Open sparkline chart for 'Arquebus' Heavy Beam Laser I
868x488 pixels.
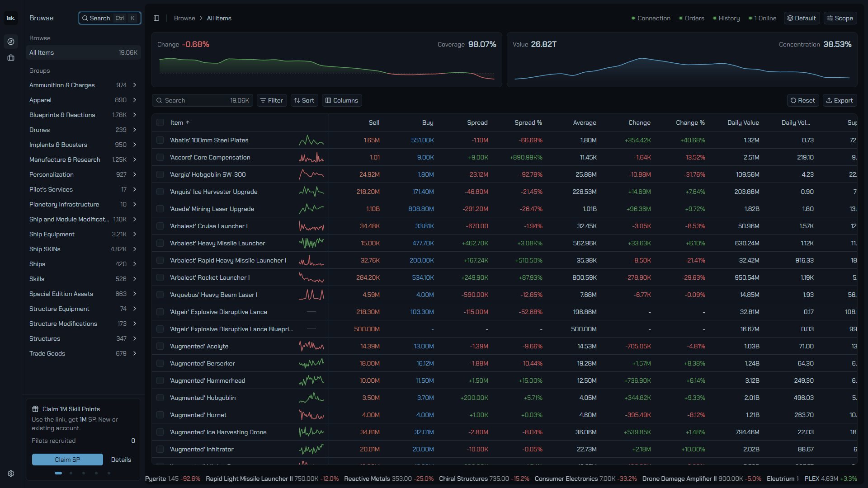pyautogui.click(x=311, y=295)
